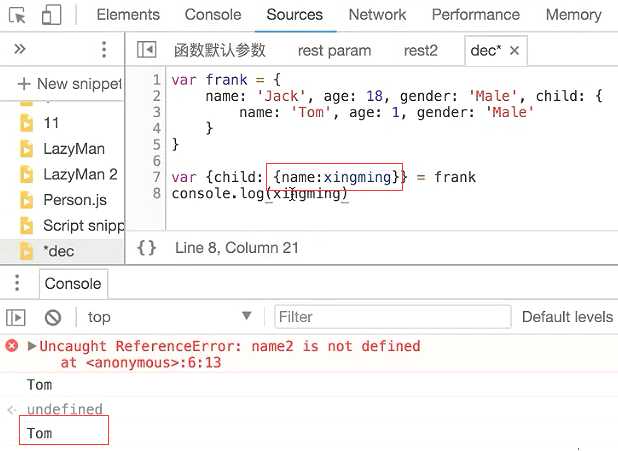Viewport: 618px width, 451px height.
Task: Click the <anonymous>:6:13 error location
Action: 153,363
